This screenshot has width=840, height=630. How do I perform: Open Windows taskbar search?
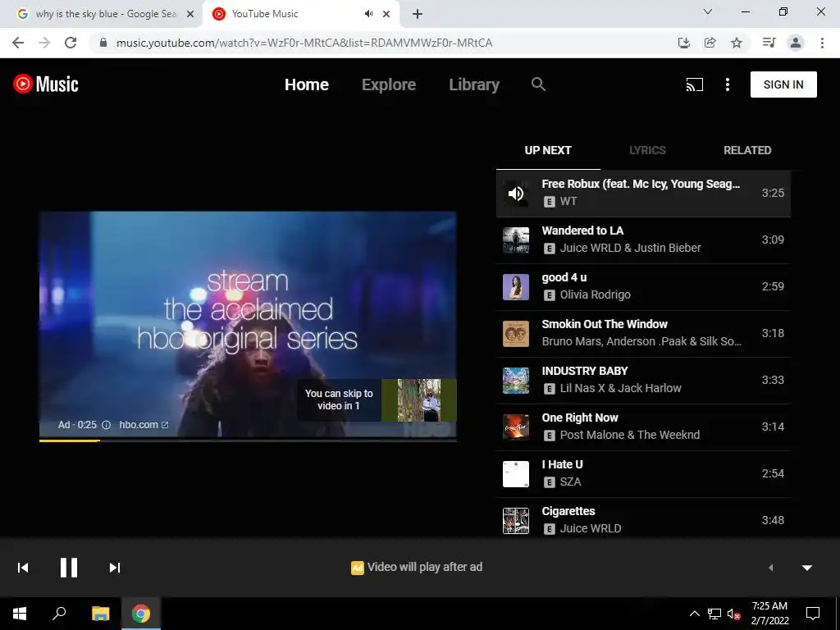(59, 614)
